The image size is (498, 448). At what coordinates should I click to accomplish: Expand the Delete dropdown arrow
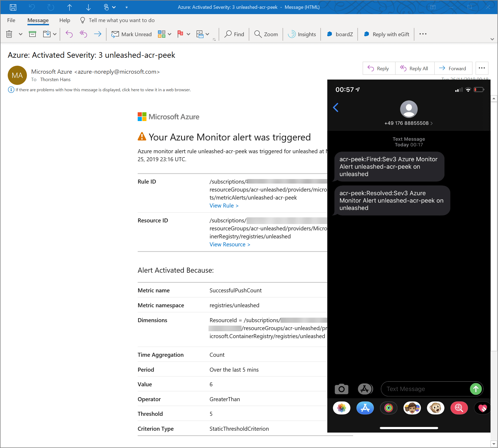point(21,34)
